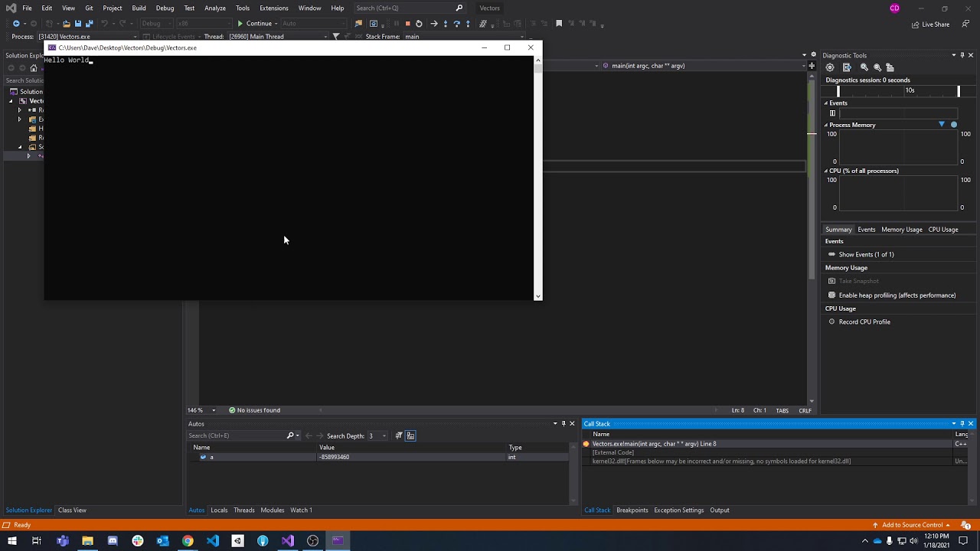The height and width of the screenshot is (551, 980).
Task: Toggle pin on Autos panel
Action: point(563,424)
